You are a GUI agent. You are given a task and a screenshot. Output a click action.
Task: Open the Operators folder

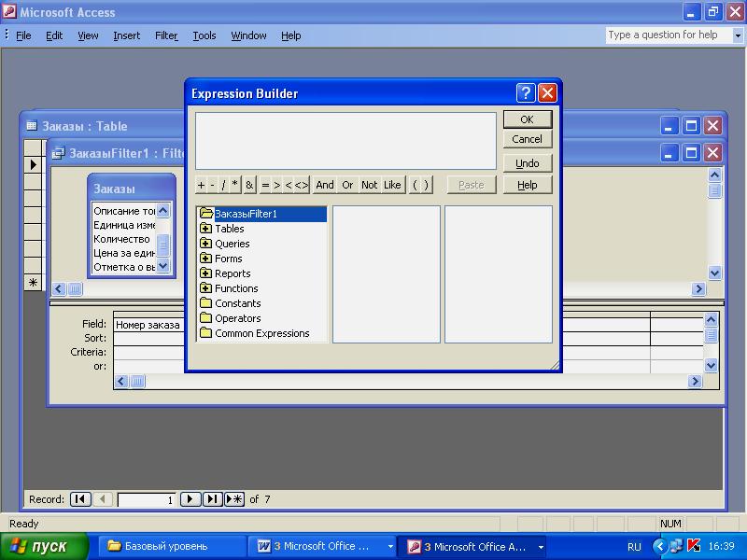pos(231,318)
